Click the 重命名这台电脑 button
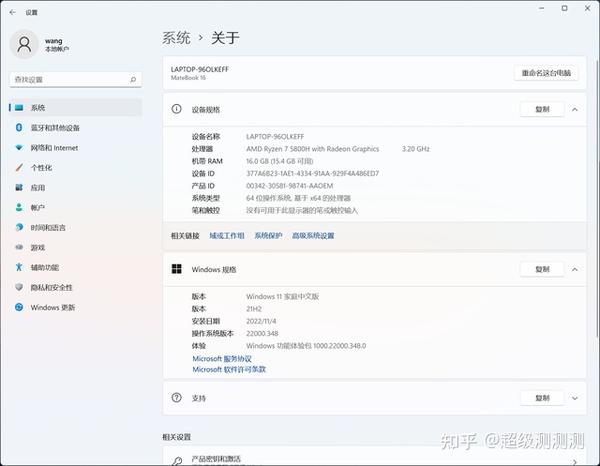600x466 pixels. (x=546, y=73)
